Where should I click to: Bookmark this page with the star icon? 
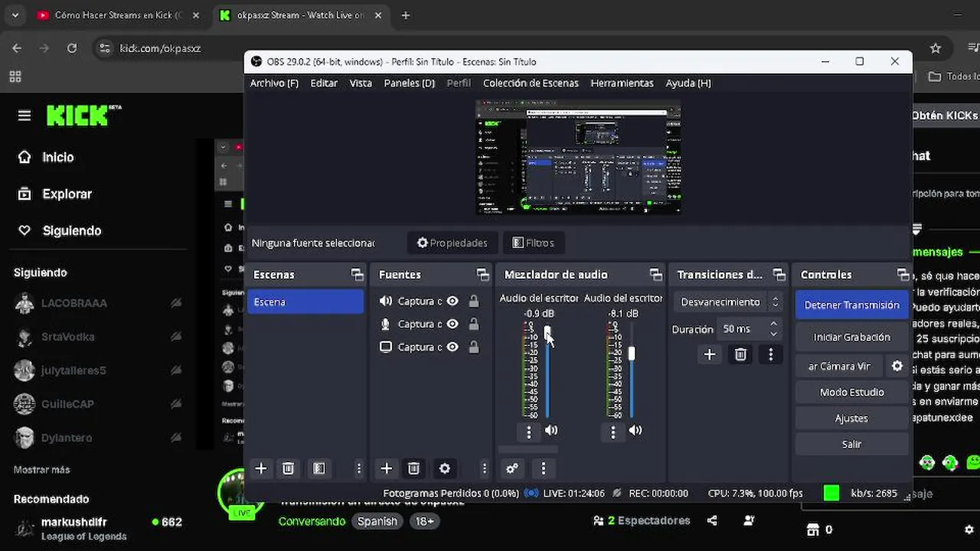pyautogui.click(x=935, y=48)
